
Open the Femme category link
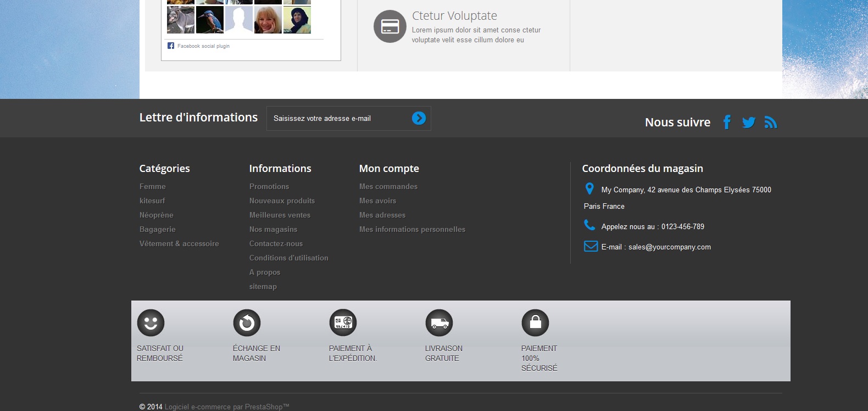(153, 186)
